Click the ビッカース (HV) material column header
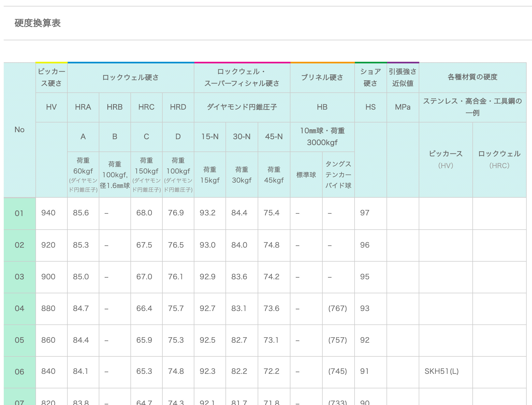Viewport: 532px width, 405px height. [446, 160]
